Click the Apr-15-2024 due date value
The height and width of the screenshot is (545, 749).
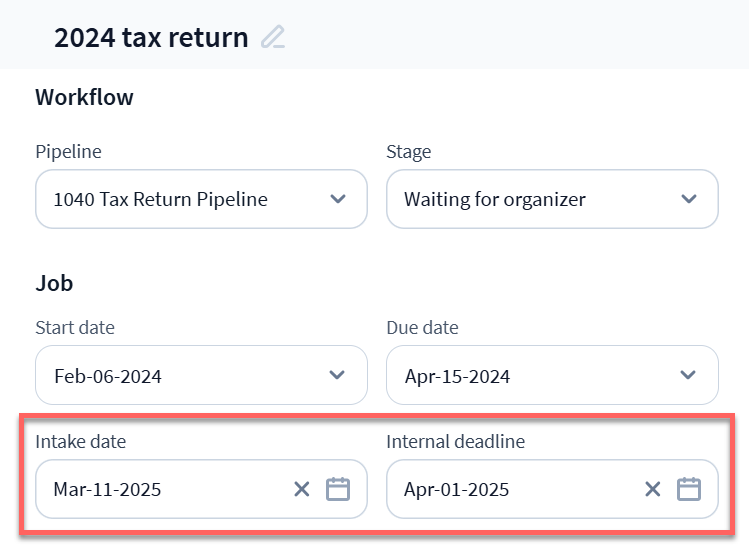click(x=458, y=377)
